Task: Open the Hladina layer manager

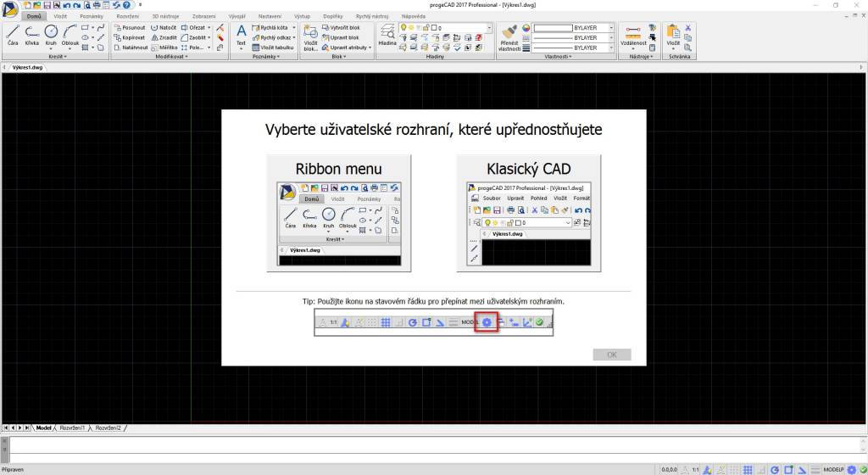Action: pyautogui.click(x=387, y=35)
